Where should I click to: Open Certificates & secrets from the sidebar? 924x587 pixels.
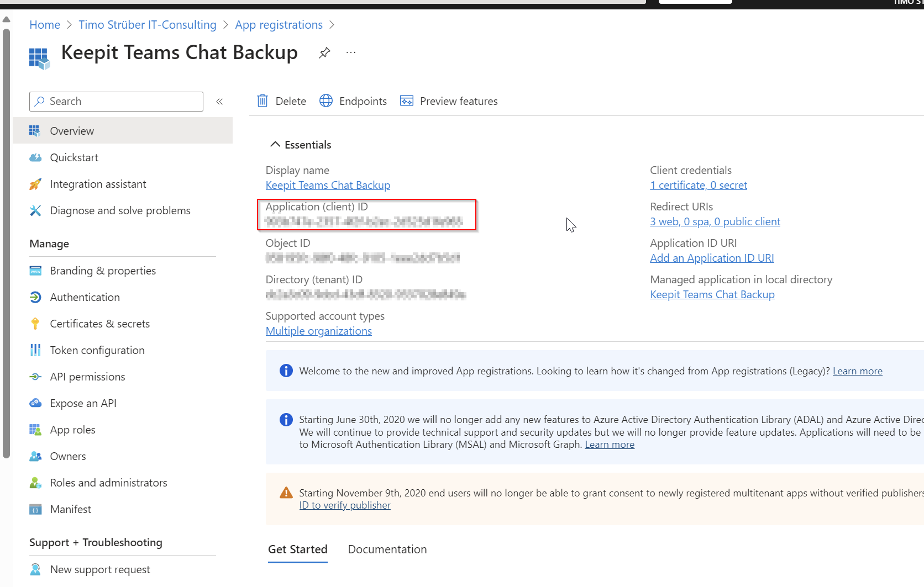99,324
